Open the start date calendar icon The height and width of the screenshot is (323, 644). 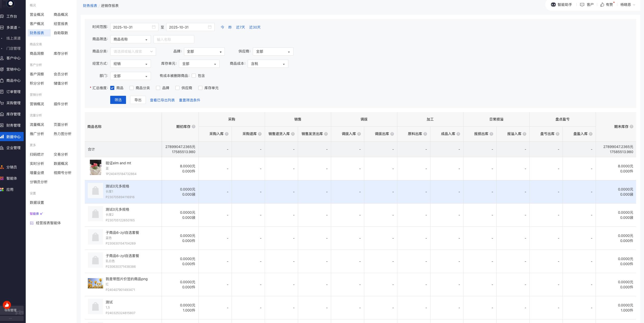pyautogui.click(x=154, y=27)
